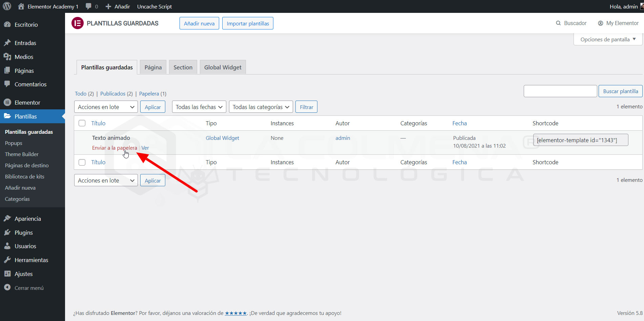Expand Opciones de pantalla panel
Image resolution: width=644 pixels, height=321 pixels.
click(x=608, y=40)
